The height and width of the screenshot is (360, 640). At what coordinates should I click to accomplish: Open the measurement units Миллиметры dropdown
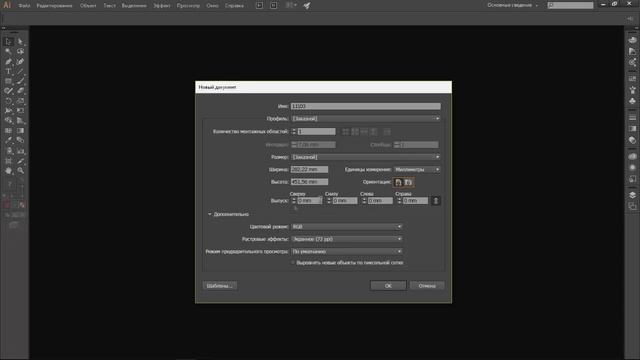(417, 169)
